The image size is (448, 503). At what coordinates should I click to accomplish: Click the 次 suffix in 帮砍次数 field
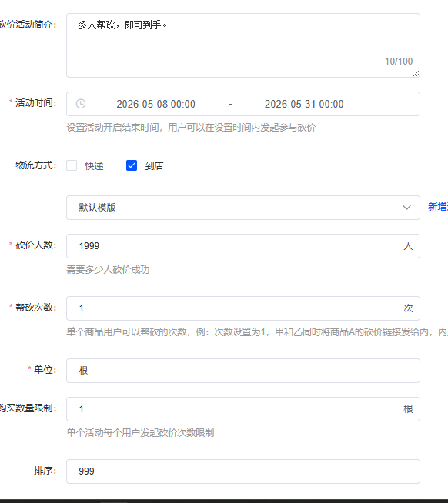(x=408, y=308)
